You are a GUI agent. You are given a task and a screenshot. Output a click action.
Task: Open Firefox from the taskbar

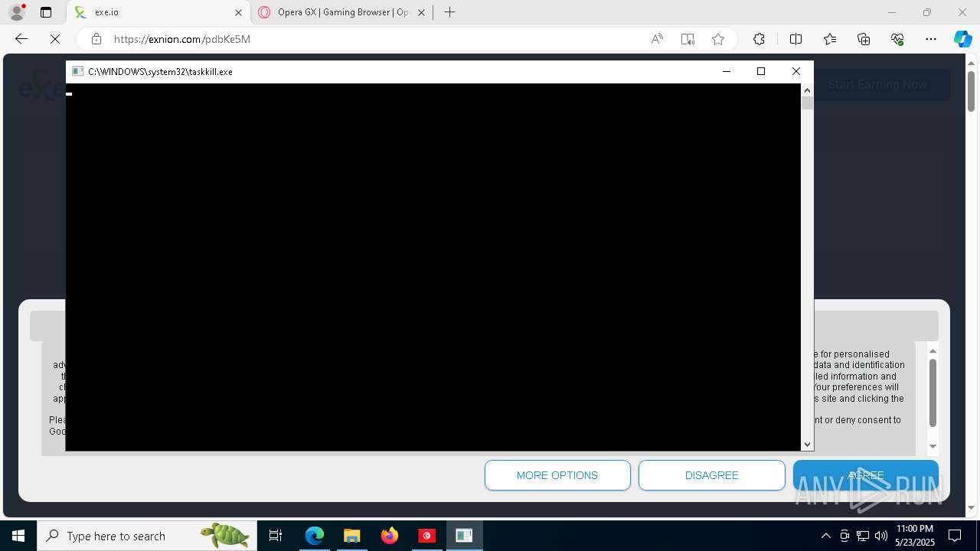[x=390, y=536]
